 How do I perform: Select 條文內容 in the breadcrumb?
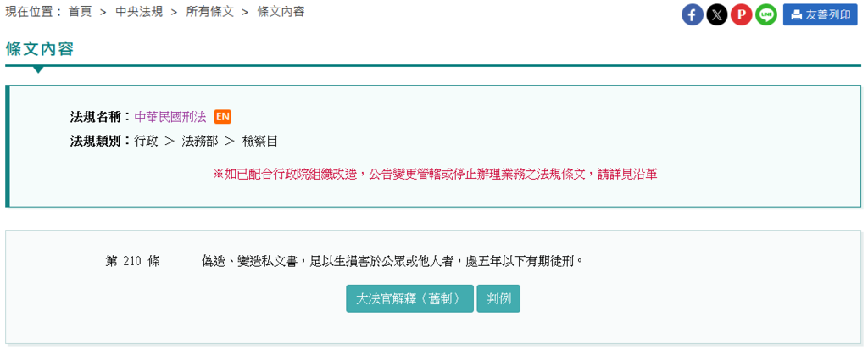click(281, 12)
